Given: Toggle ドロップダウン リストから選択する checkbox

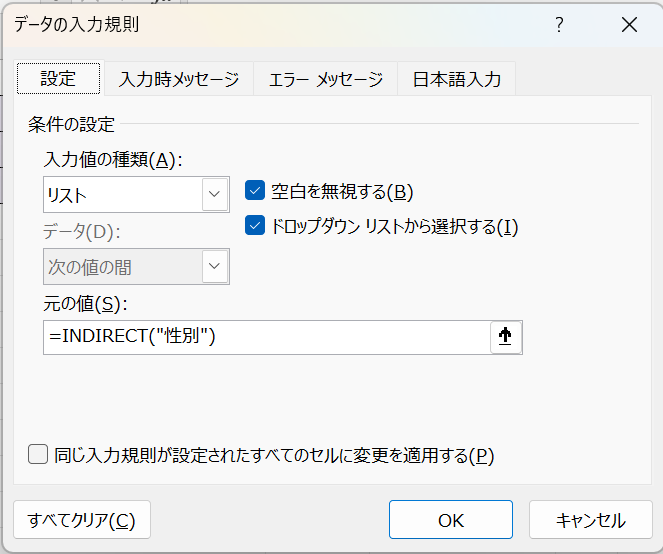Looking at the screenshot, I should click(x=255, y=226).
